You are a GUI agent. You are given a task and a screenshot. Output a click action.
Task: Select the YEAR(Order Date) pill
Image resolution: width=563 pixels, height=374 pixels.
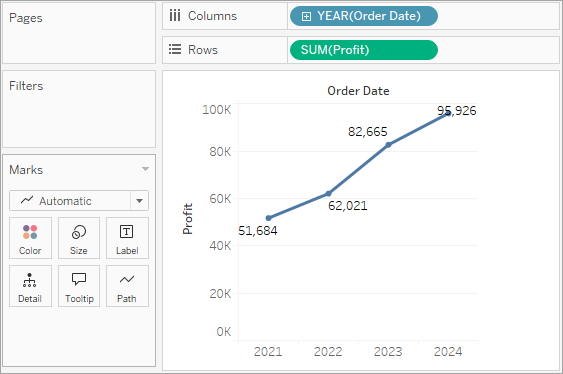[364, 16]
